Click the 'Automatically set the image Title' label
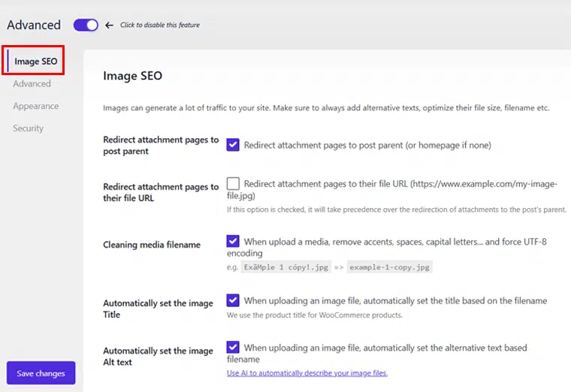This screenshot has width=571, height=392. [158, 309]
